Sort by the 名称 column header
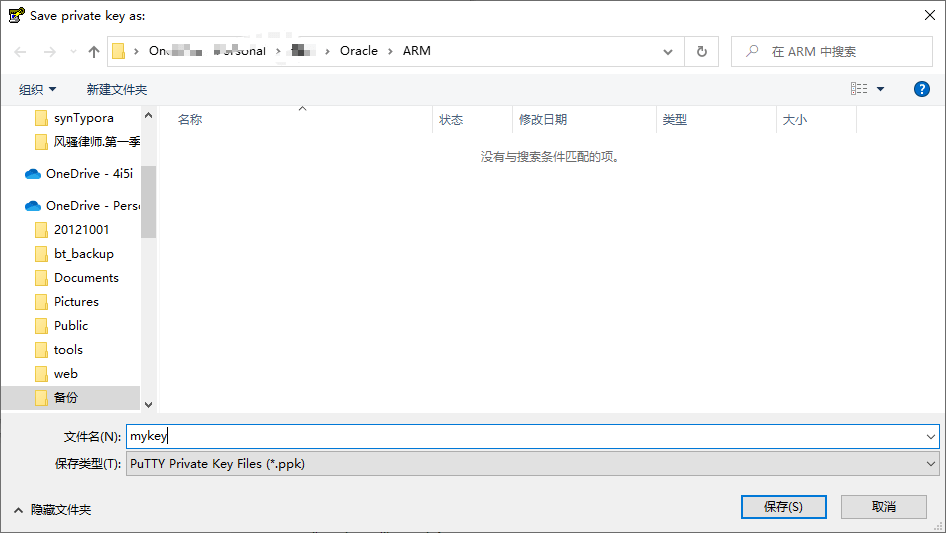 tap(190, 120)
